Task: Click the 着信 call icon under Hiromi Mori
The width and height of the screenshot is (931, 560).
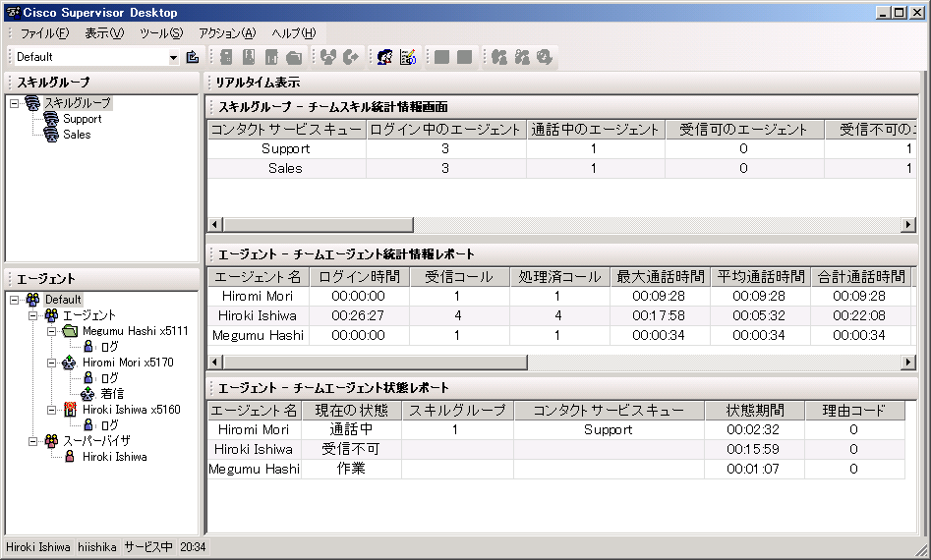Action: 87,393
